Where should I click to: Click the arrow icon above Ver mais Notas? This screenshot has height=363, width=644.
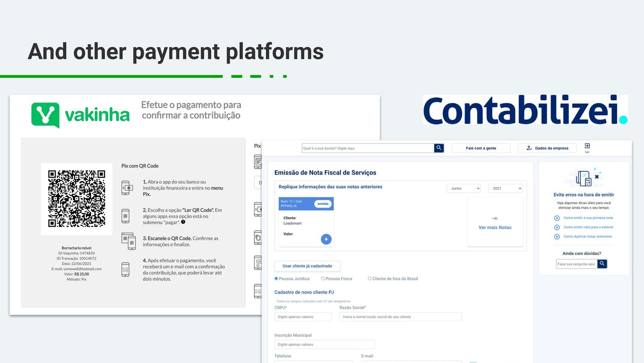tap(495, 218)
